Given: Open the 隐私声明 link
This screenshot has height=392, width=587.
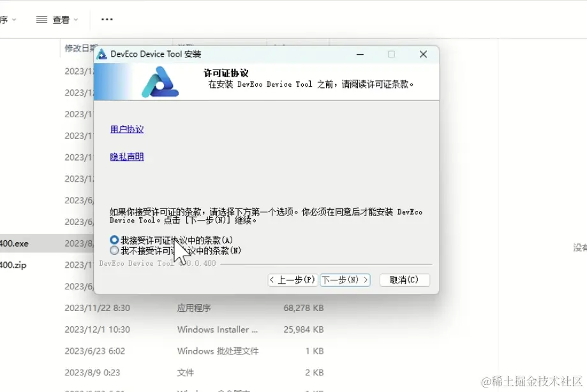Looking at the screenshot, I should pyautogui.click(x=127, y=157).
